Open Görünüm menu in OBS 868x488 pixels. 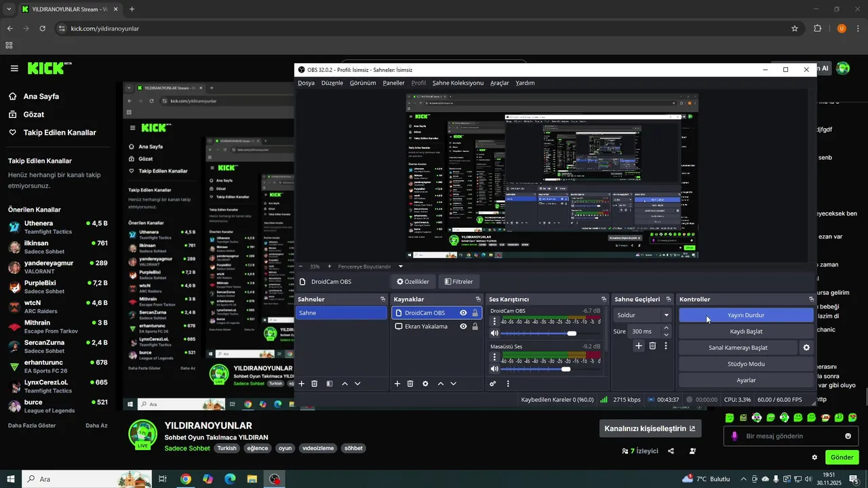pyautogui.click(x=363, y=83)
